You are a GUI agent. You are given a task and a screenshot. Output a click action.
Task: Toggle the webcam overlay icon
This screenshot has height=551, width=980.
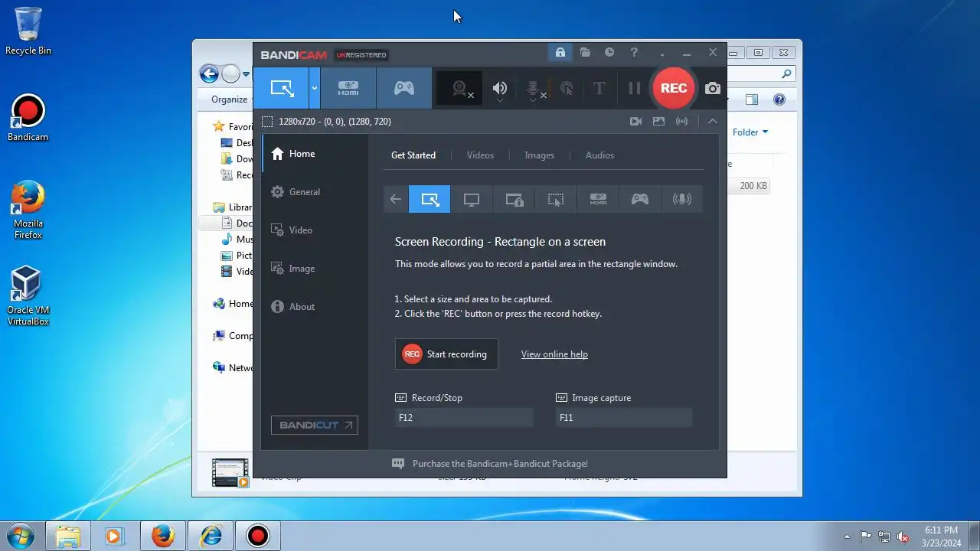(x=460, y=88)
